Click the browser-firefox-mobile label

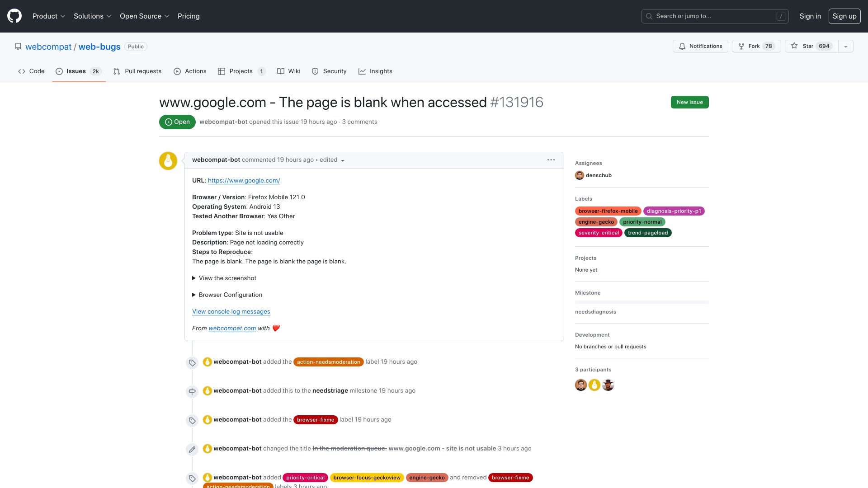tap(608, 211)
